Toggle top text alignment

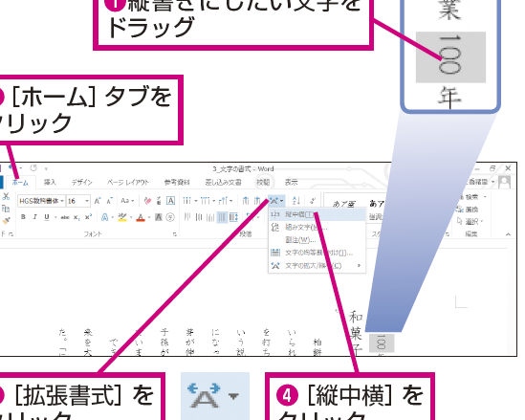click(x=187, y=217)
